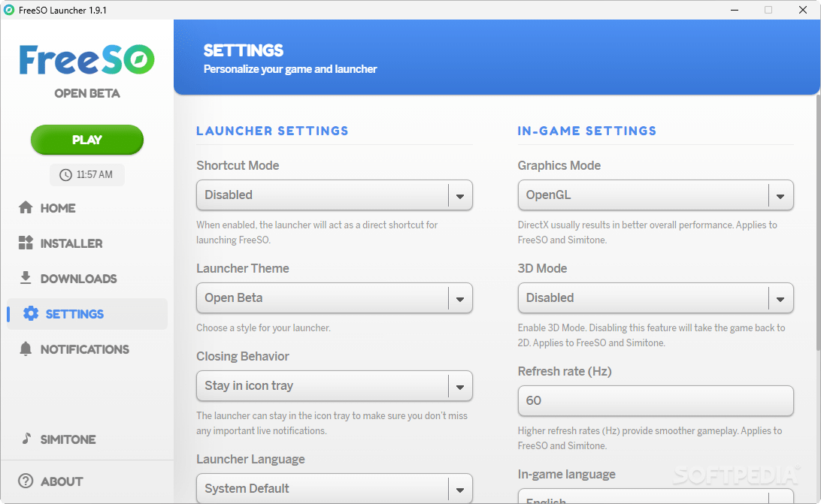Click the 3D Mode label
This screenshot has width=821, height=504.
click(543, 268)
